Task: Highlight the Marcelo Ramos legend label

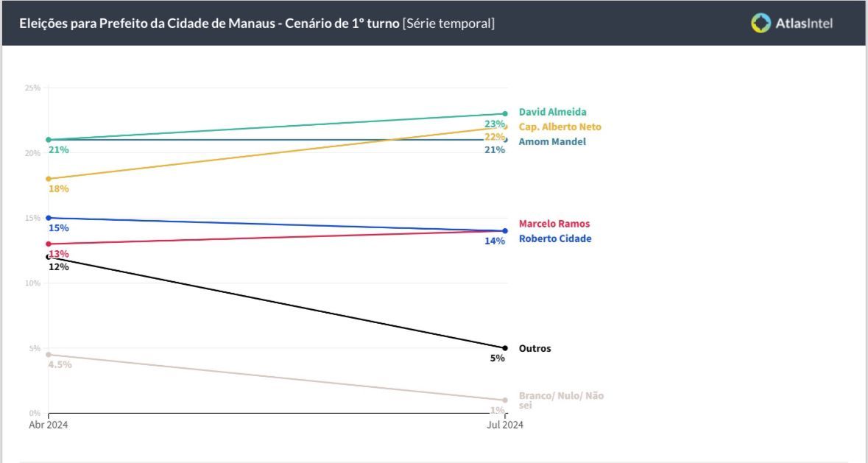Action: [x=554, y=224]
